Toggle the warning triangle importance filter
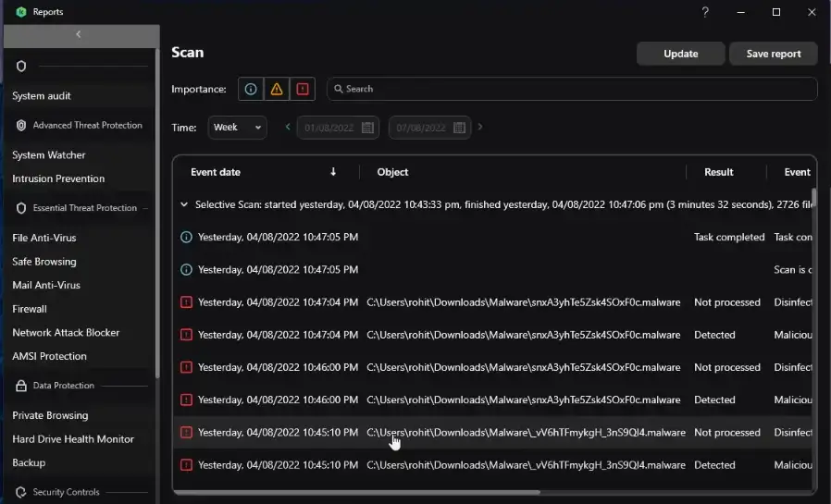The width and height of the screenshot is (831, 504). coord(276,89)
